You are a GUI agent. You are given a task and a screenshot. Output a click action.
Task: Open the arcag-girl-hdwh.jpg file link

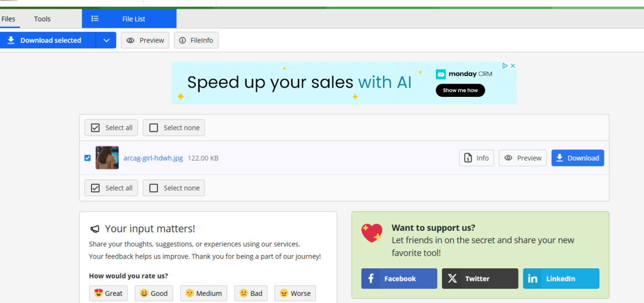(x=153, y=158)
